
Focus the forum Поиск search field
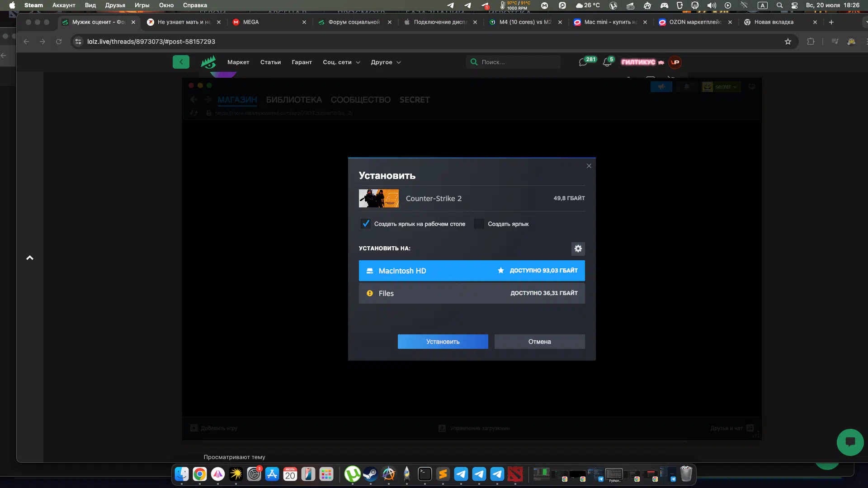(x=513, y=62)
